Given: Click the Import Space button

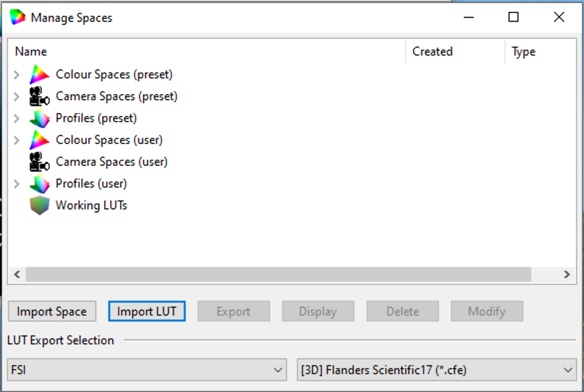Looking at the screenshot, I should pyautogui.click(x=52, y=312).
